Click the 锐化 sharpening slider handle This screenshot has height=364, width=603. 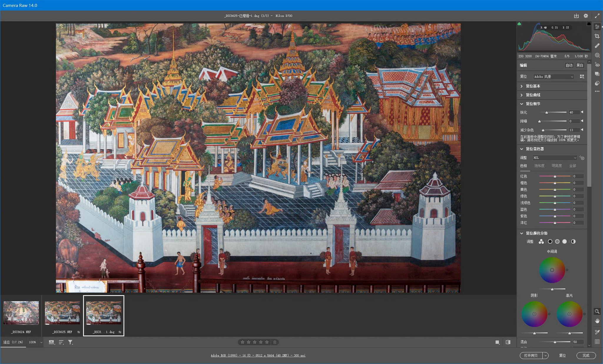[546, 112]
